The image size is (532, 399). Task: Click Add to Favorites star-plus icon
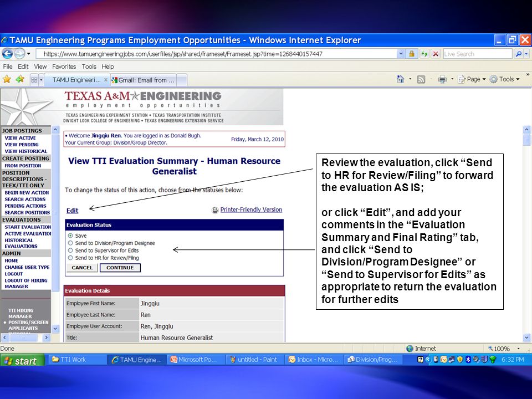(20, 79)
